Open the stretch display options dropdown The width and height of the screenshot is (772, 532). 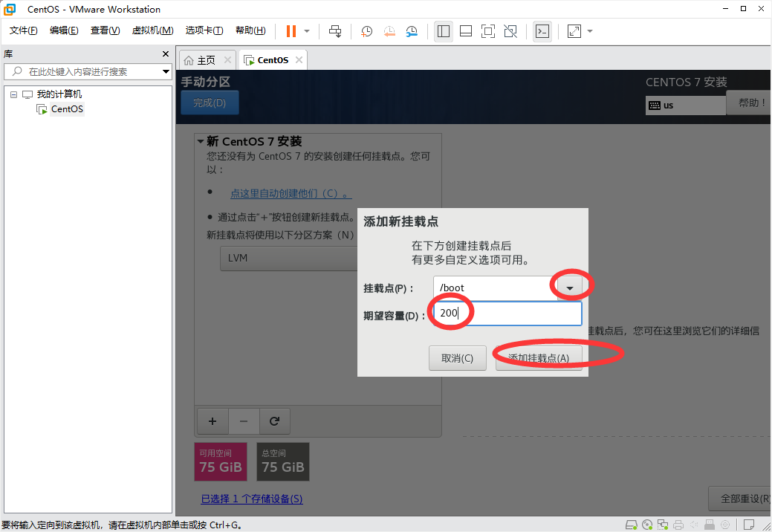click(590, 31)
